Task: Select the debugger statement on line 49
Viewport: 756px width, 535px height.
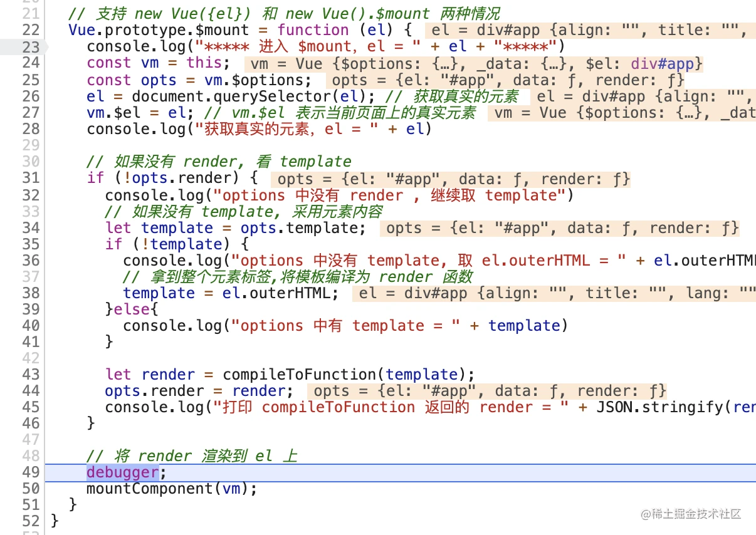Action: [x=122, y=472]
